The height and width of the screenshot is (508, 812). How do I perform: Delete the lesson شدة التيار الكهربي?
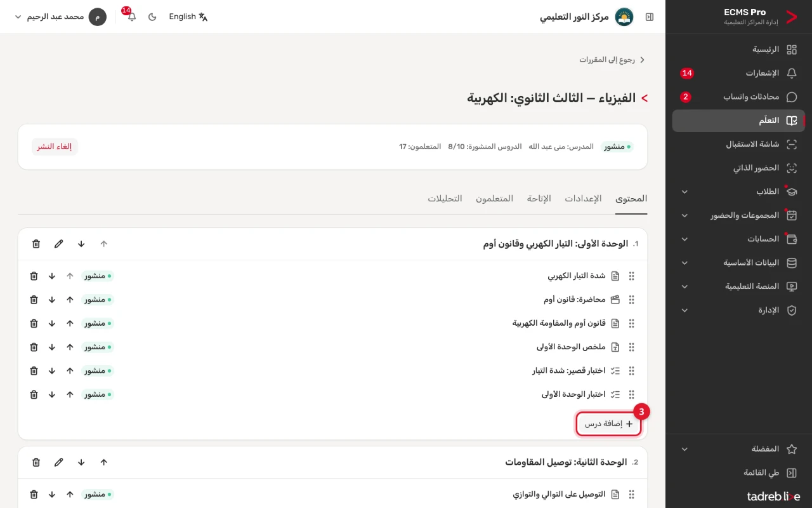pyautogui.click(x=34, y=276)
